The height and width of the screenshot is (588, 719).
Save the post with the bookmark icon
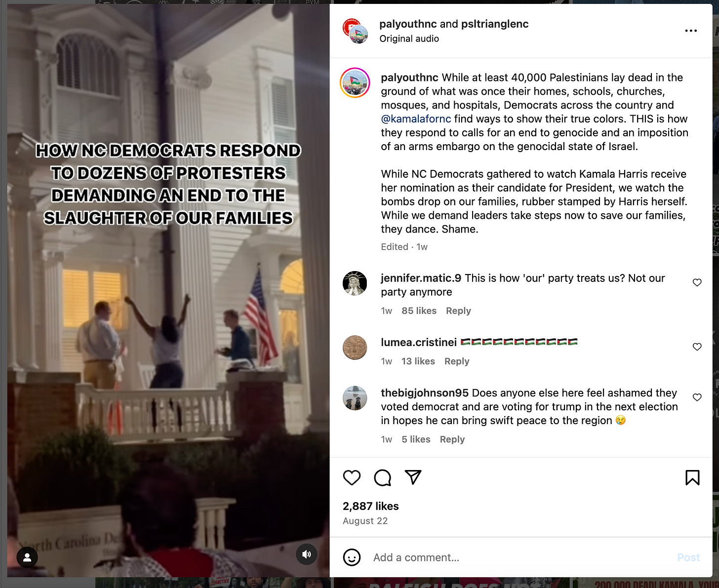[x=692, y=477]
